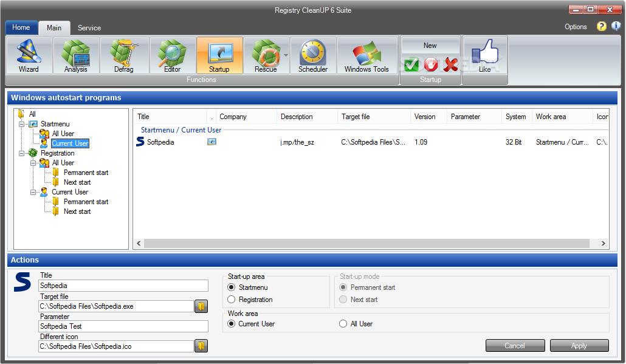Click the New startup button

click(430, 46)
